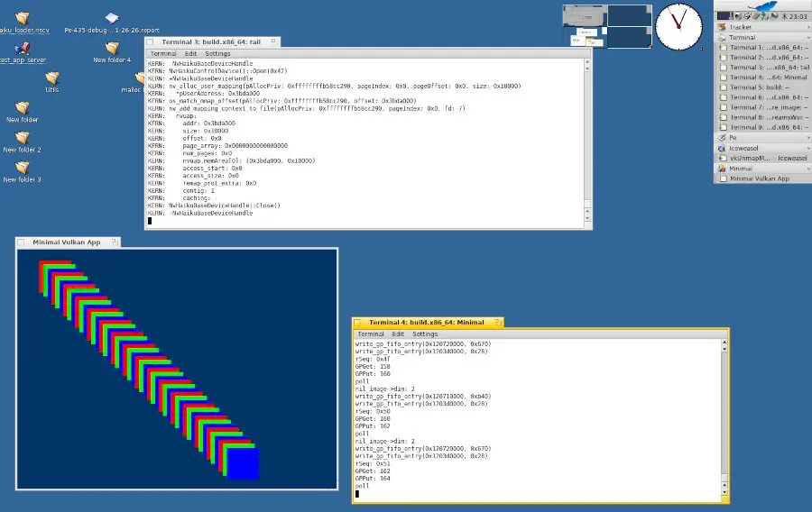Collapse the Minimal group in Deskbar
The image size is (812, 512).
(807, 169)
